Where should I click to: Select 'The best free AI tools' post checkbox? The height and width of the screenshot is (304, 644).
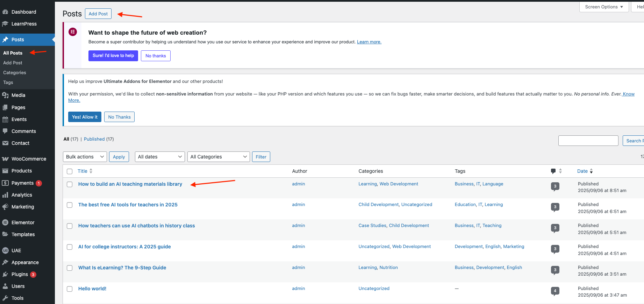[70, 205]
